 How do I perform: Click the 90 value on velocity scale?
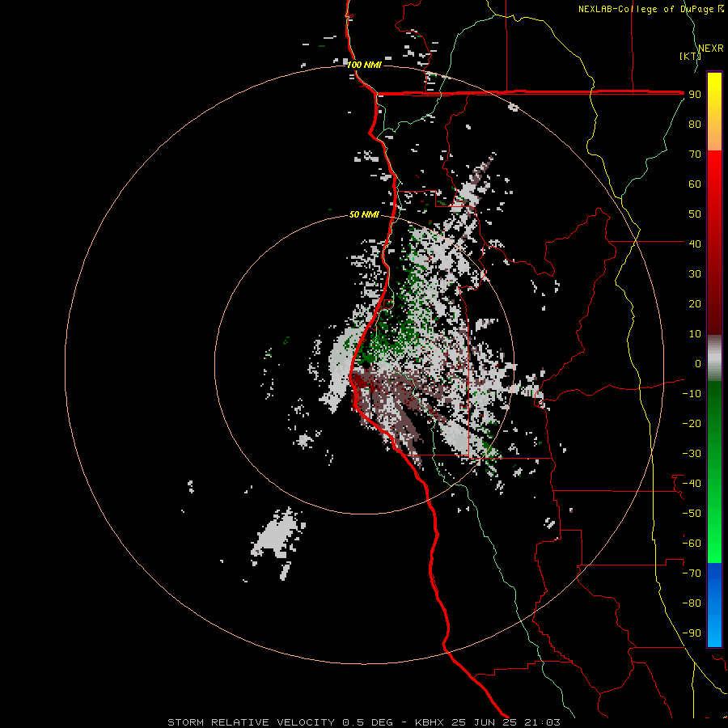(x=695, y=95)
